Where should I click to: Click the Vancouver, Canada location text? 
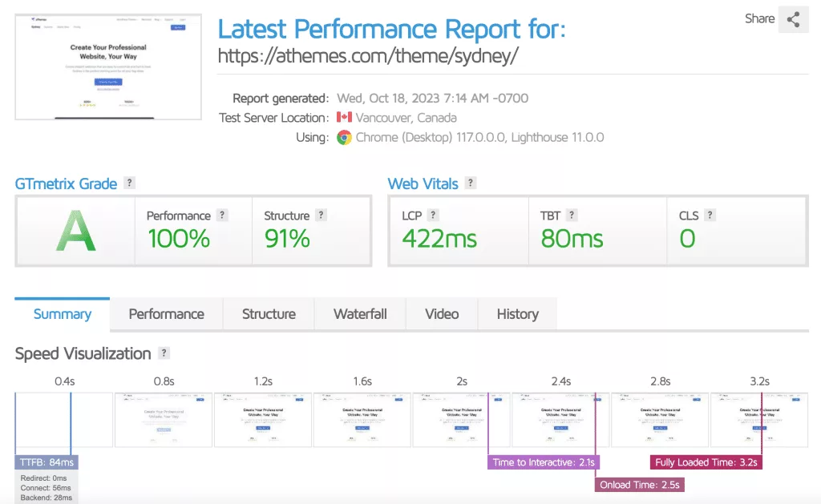pyautogui.click(x=406, y=118)
